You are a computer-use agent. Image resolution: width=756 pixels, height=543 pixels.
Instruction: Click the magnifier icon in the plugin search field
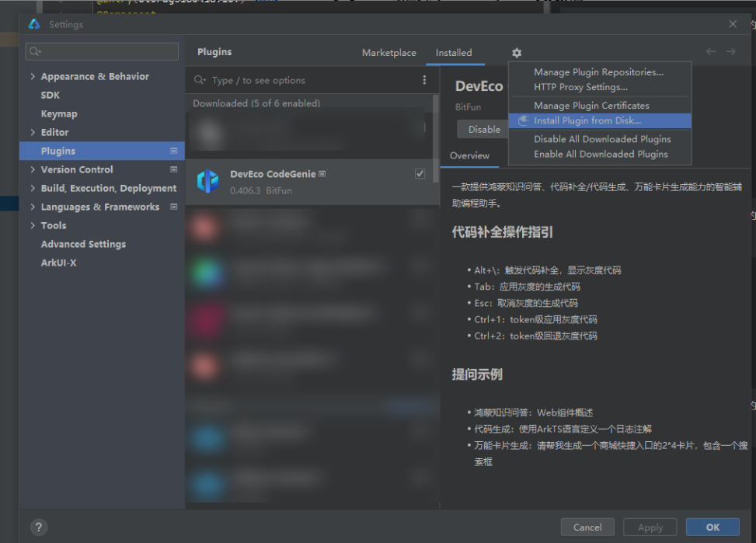(200, 80)
